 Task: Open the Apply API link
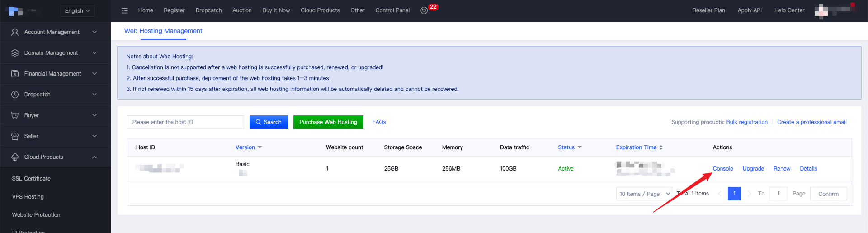click(750, 10)
